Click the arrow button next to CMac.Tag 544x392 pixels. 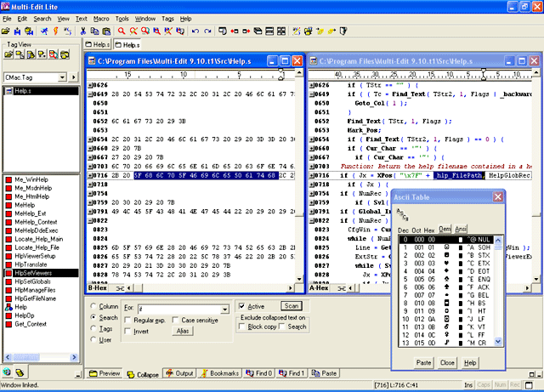(x=73, y=77)
